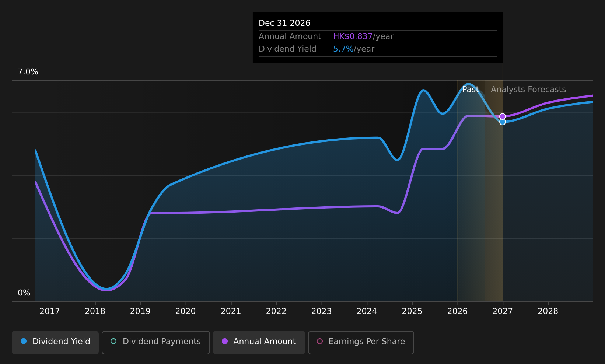Click the Analysts Forecasts label
The image size is (605, 364).
coord(528,90)
